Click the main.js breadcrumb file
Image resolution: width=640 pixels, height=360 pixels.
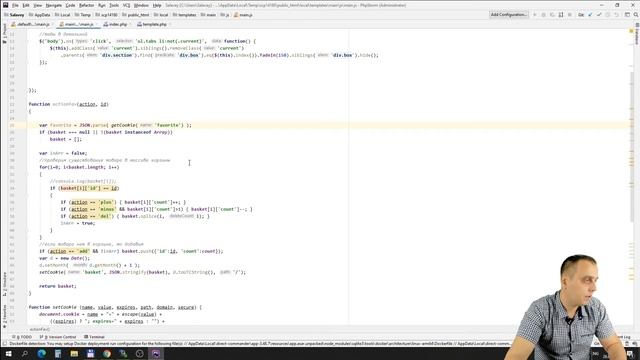[x=243, y=15]
